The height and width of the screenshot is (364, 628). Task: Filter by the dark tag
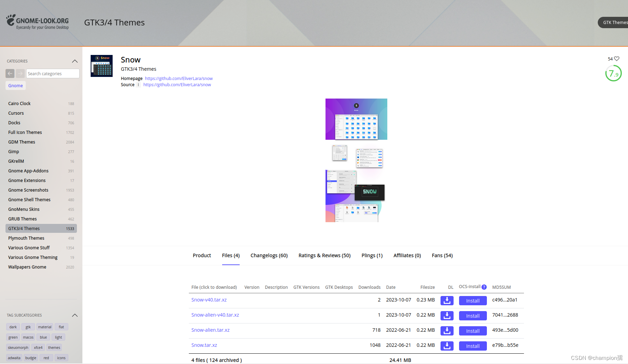tap(13, 327)
